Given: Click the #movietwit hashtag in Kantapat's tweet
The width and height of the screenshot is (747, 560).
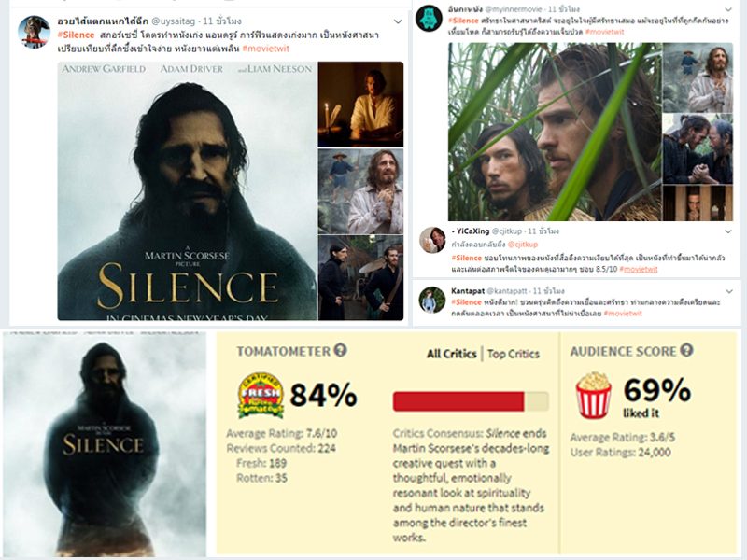Looking at the screenshot, I should click(623, 314).
